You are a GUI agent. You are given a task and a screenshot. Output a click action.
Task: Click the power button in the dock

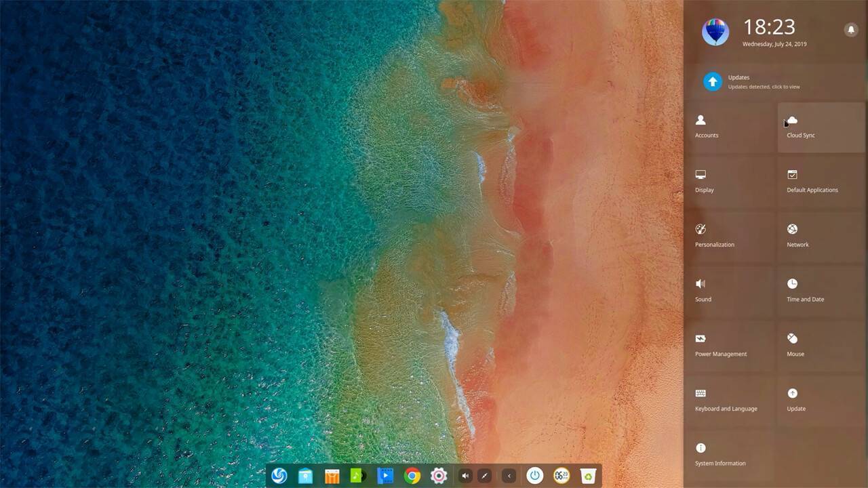pyautogui.click(x=535, y=476)
